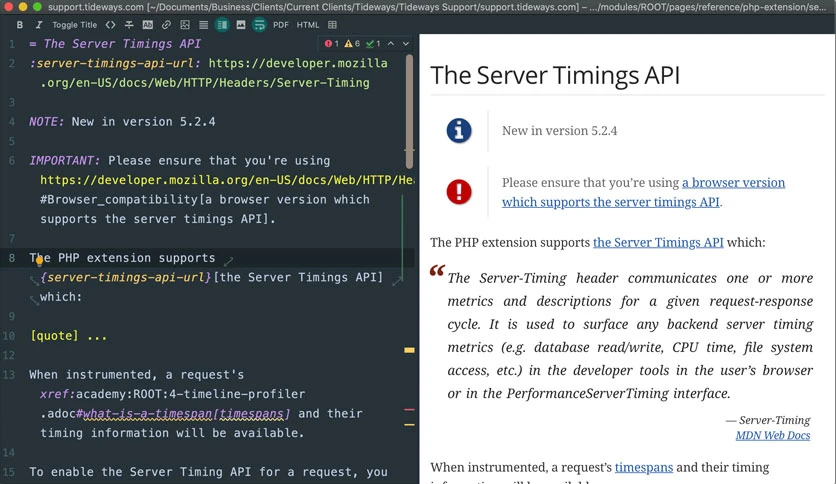Apply monospace code formatting icon
This screenshot has height=484, width=836.
click(110, 25)
